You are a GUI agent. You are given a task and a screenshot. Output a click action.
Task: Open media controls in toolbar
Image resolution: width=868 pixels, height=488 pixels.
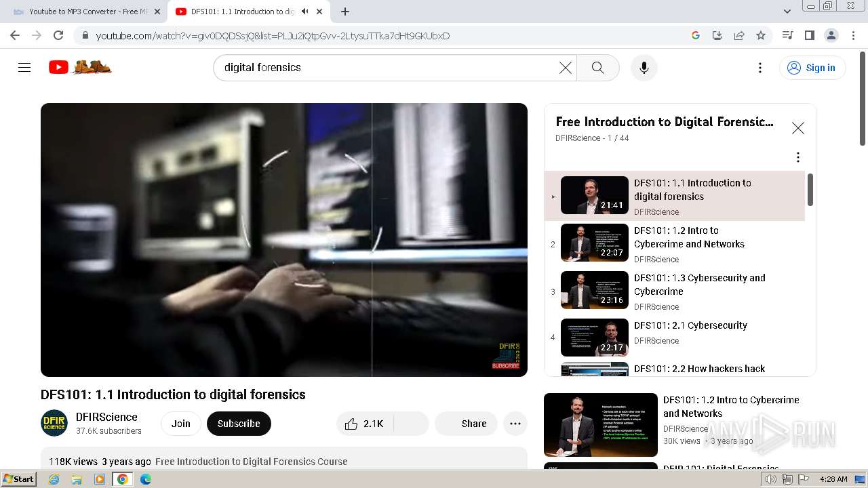click(787, 35)
